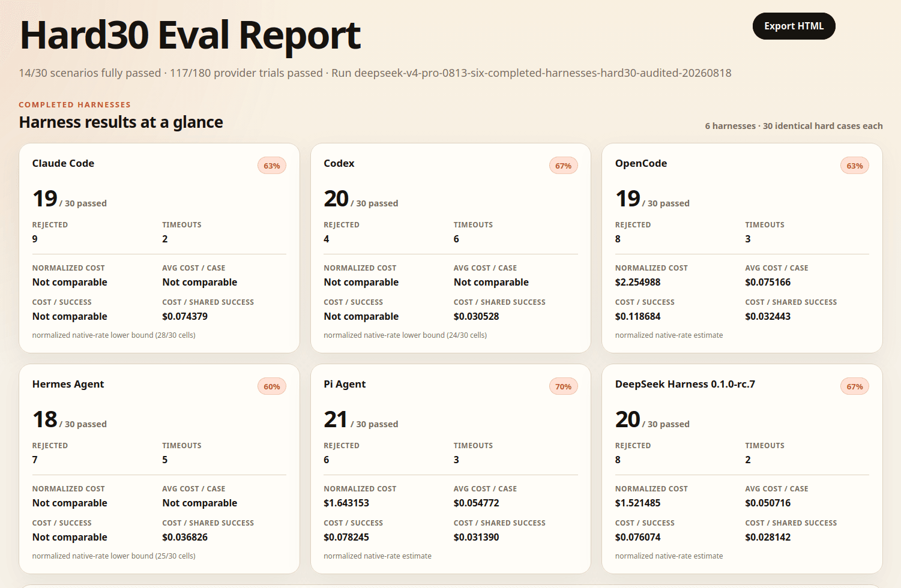
Task: Select Claude Code's timeouts value 2
Action: 165,239
